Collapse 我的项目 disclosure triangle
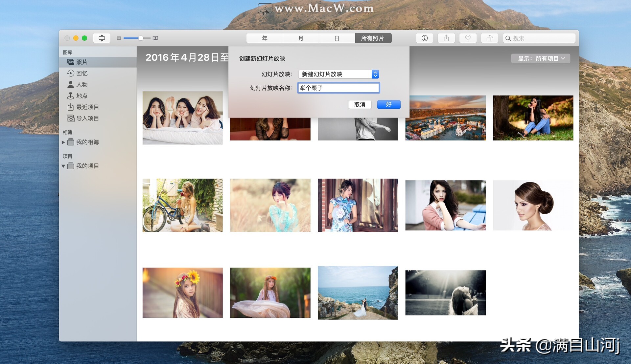Screen dimensions: 631x364 [63, 166]
